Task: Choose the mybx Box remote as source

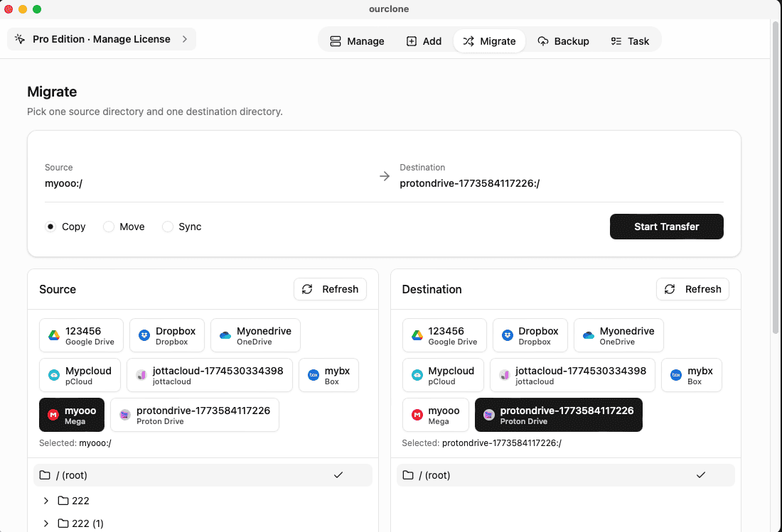Action: click(328, 375)
